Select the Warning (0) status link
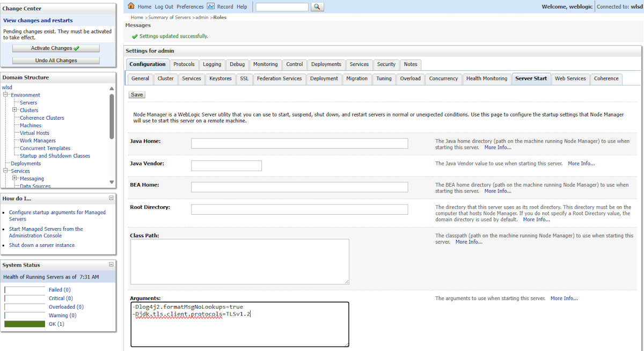Screen dimensions: 644x351 [63, 315]
